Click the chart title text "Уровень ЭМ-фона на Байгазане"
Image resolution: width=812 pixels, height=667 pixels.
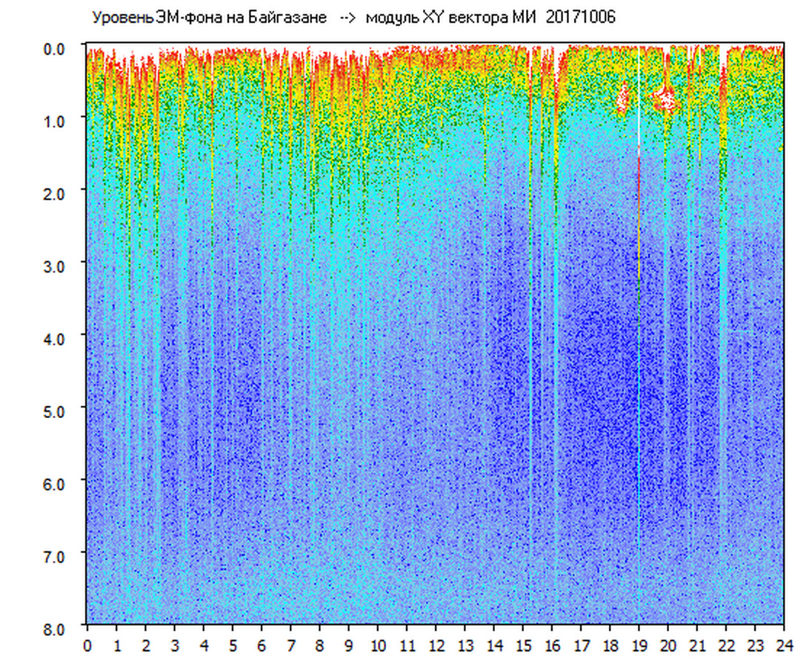click(x=209, y=18)
